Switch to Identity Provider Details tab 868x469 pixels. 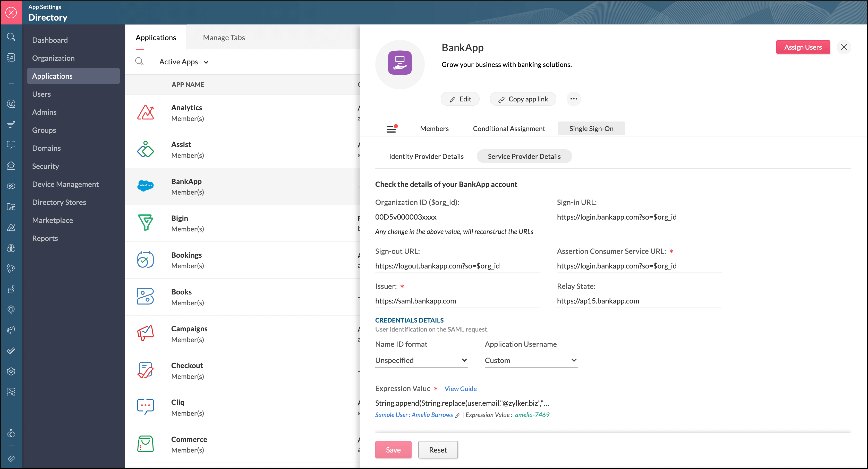(x=427, y=157)
